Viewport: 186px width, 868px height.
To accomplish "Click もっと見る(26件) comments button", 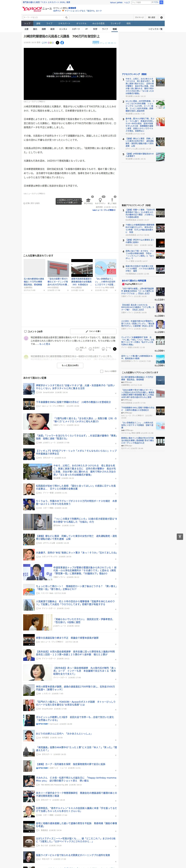I will coord(70,365).
